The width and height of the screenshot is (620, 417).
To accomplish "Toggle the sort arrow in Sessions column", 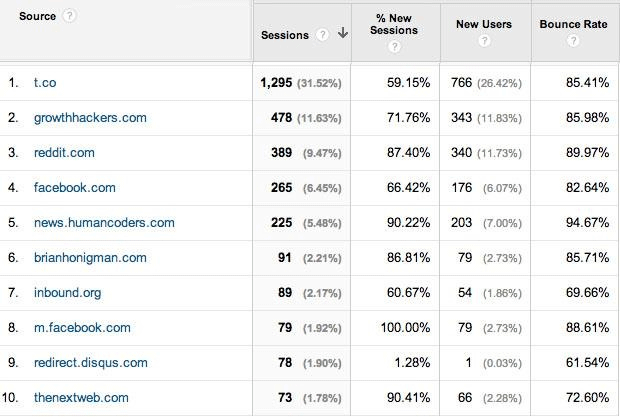I will tap(343, 33).
